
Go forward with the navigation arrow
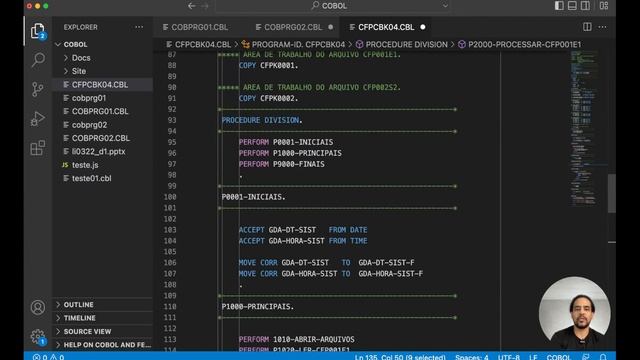[x=204, y=6]
